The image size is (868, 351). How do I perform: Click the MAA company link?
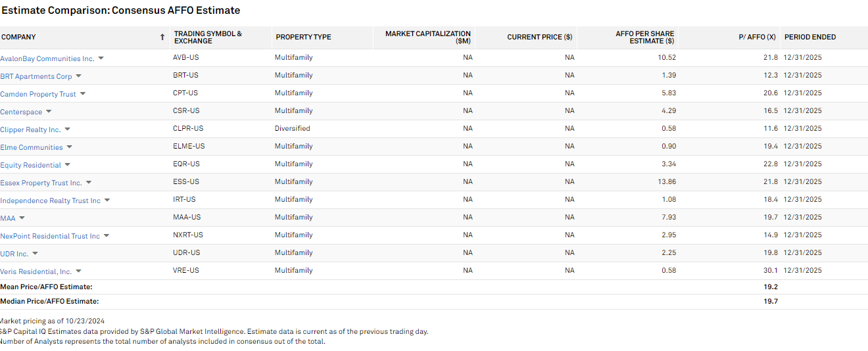coord(8,218)
